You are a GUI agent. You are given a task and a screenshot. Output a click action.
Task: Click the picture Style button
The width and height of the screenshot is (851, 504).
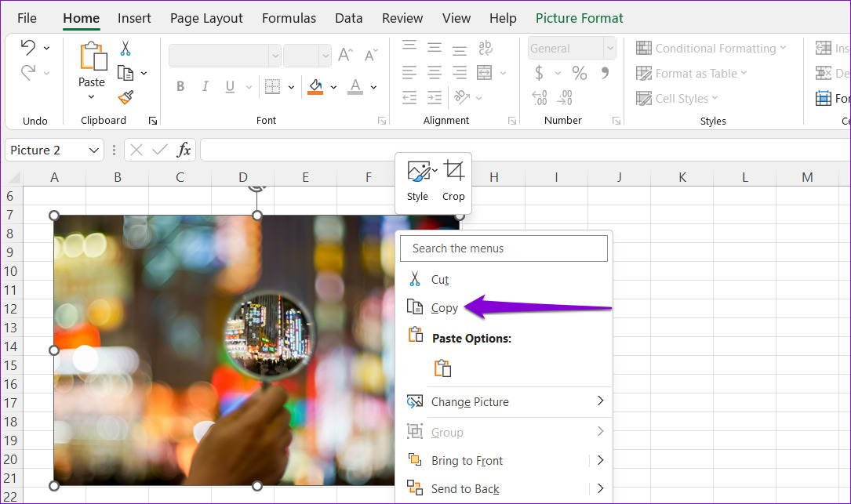click(x=419, y=181)
